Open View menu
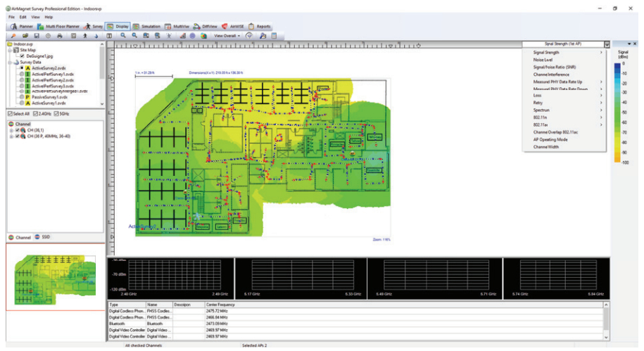 (x=36, y=18)
